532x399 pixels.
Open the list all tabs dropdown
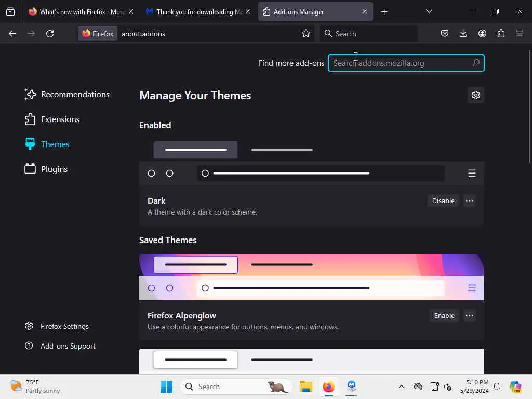click(429, 11)
